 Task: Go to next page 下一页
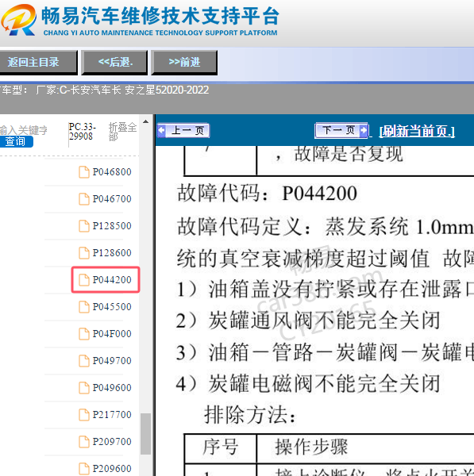(x=341, y=131)
